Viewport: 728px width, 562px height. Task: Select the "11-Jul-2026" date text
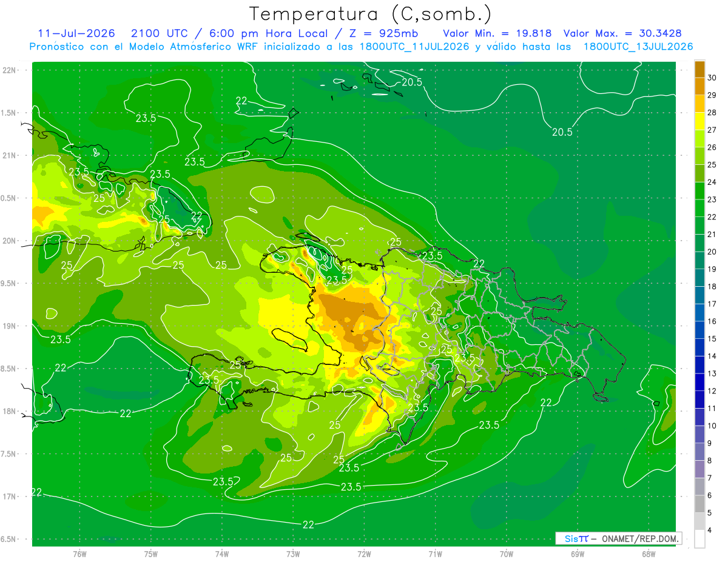[x=76, y=33]
